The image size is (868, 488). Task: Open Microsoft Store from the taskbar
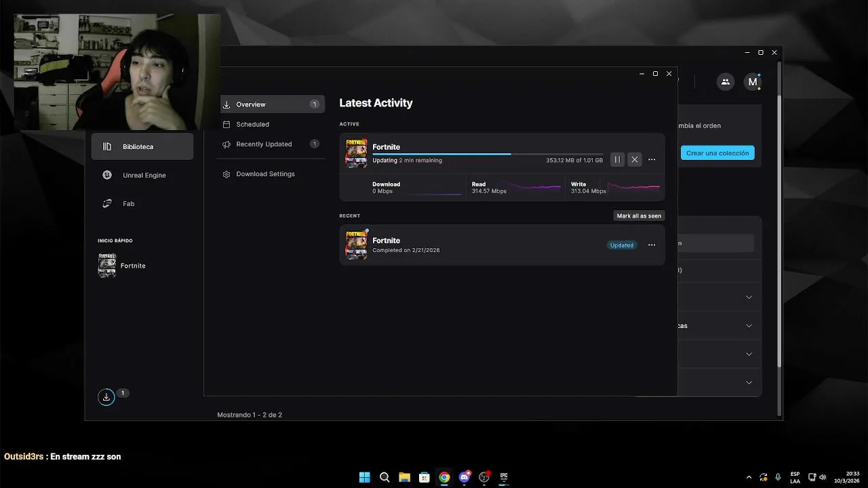[x=425, y=477]
